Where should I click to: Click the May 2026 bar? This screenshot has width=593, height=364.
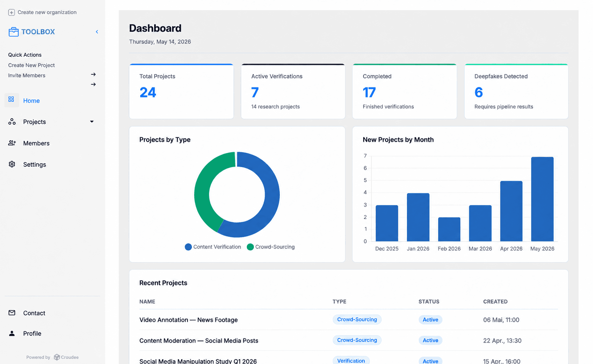pyautogui.click(x=542, y=199)
